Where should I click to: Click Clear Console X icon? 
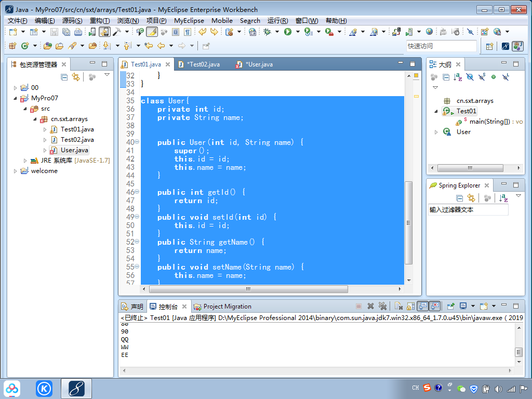398,307
